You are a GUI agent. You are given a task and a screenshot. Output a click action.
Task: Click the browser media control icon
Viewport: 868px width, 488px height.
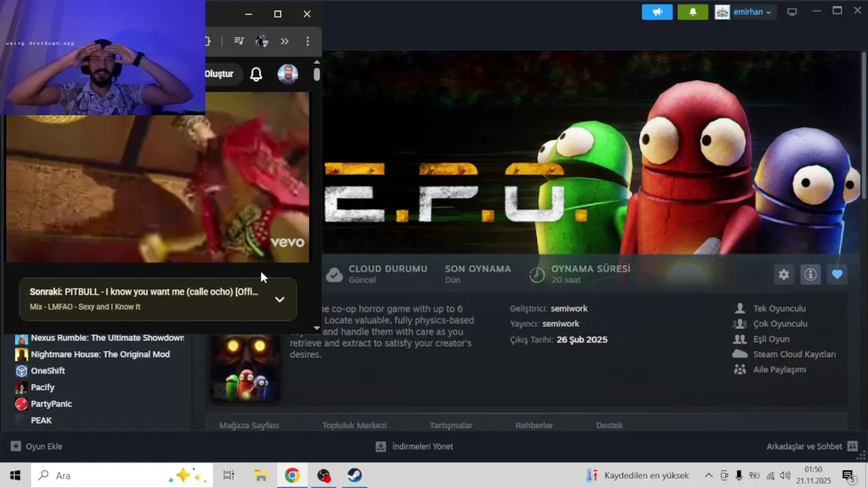pos(239,41)
